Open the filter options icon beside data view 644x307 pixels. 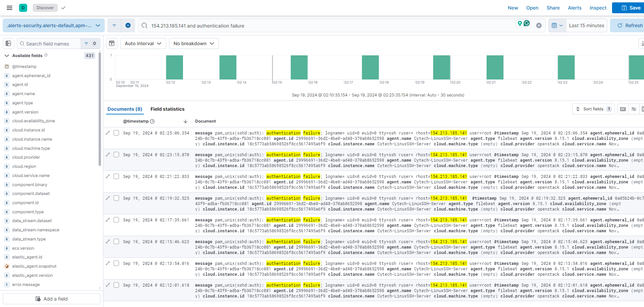coord(114,25)
